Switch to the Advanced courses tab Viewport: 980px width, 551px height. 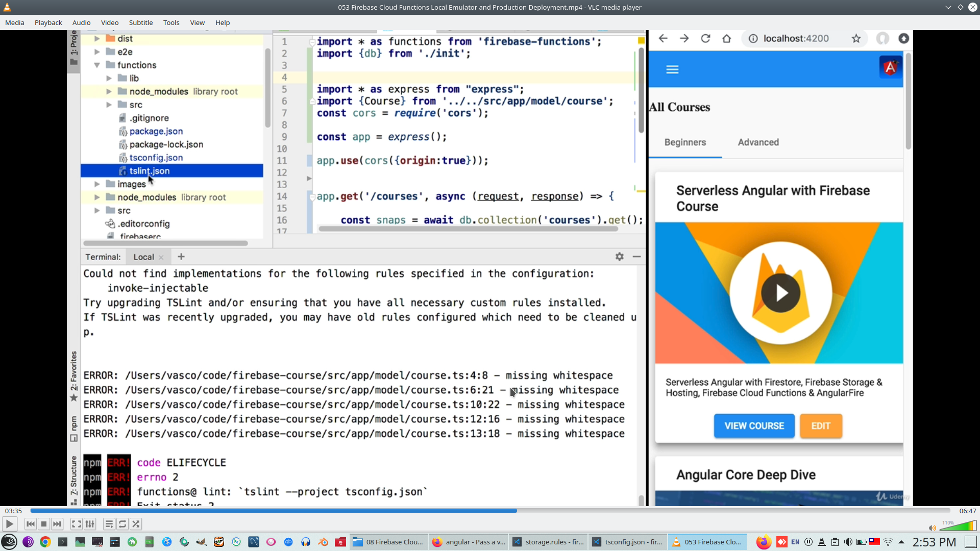(758, 142)
